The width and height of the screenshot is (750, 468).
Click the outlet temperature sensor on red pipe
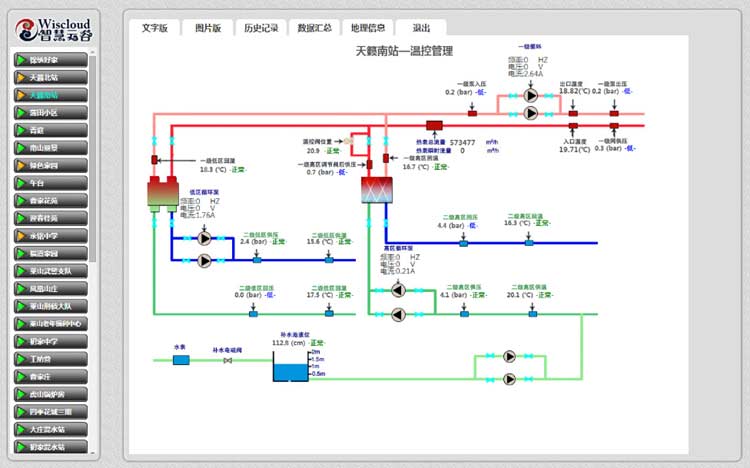[x=573, y=113]
